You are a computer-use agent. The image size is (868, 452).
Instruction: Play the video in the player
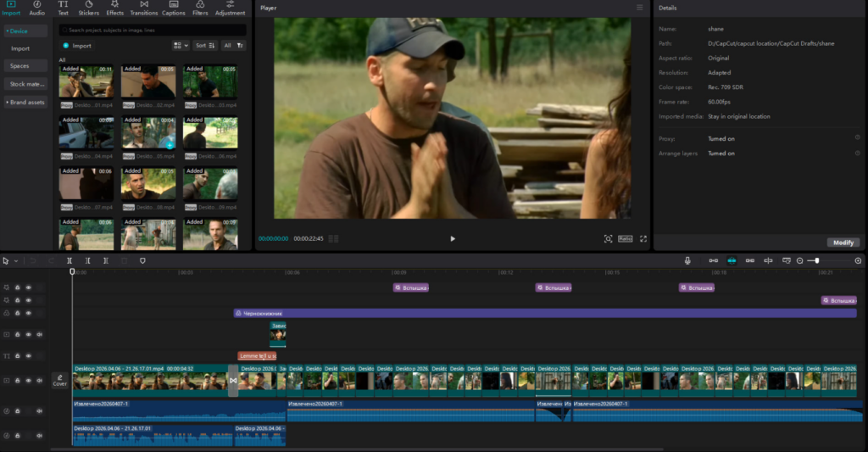click(453, 239)
